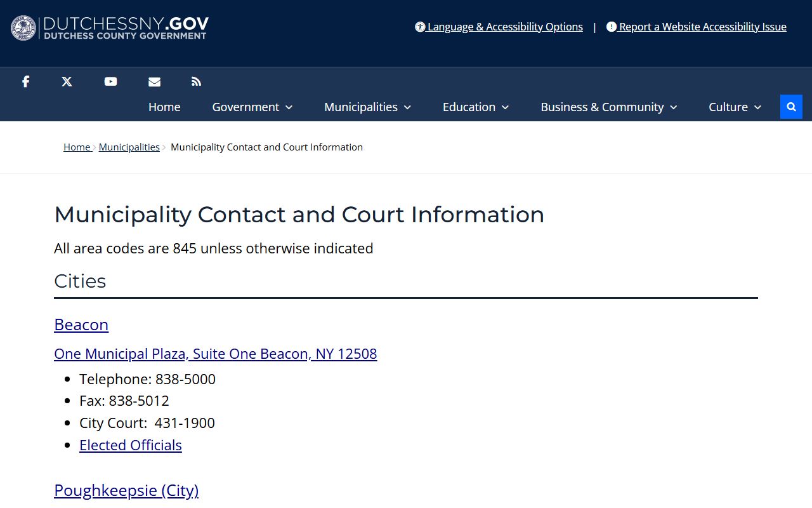Go to Home in navigation bar
This screenshot has height=508, width=812.
coord(164,107)
